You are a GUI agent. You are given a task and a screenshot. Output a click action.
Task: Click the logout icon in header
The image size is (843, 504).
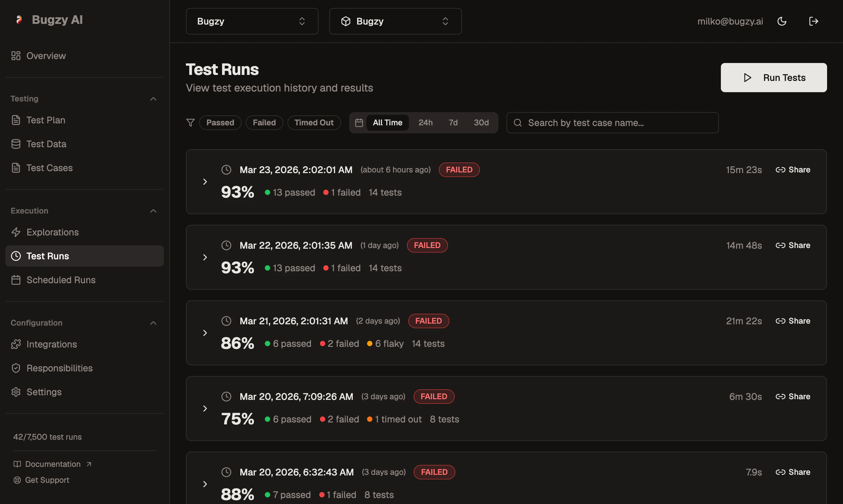813,21
